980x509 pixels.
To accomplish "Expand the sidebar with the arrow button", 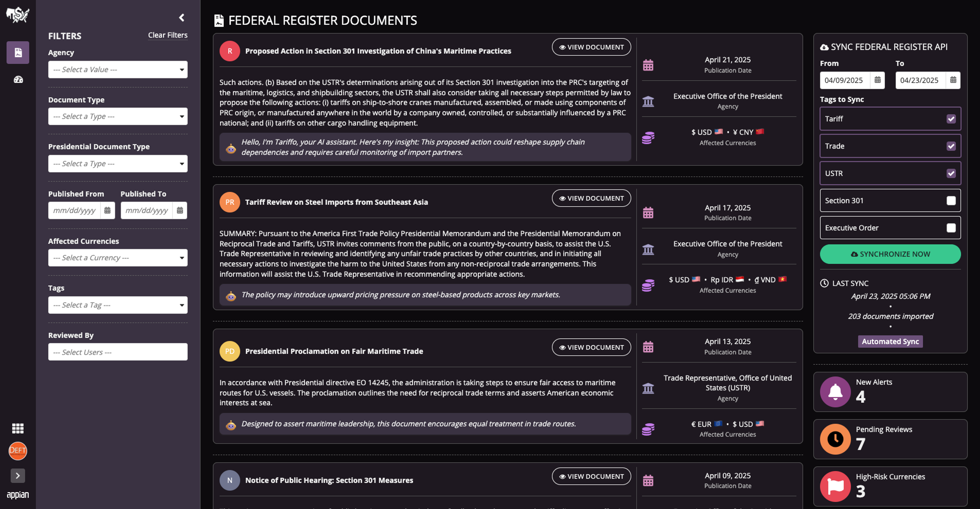I will (x=18, y=476).
